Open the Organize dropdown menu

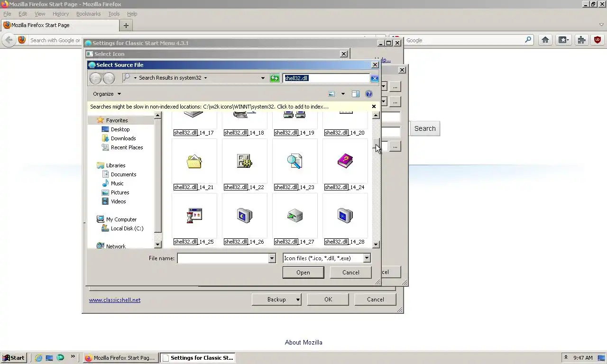[x=107, y=94]
